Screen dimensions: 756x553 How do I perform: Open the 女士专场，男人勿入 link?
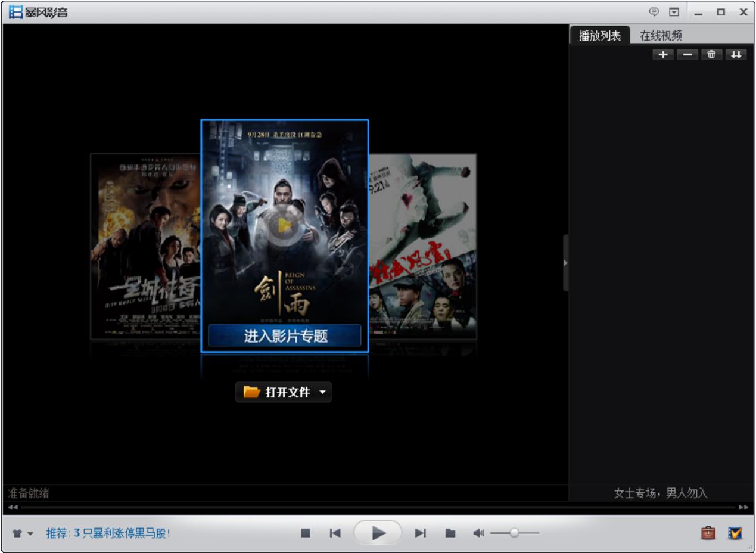point(660,493)
